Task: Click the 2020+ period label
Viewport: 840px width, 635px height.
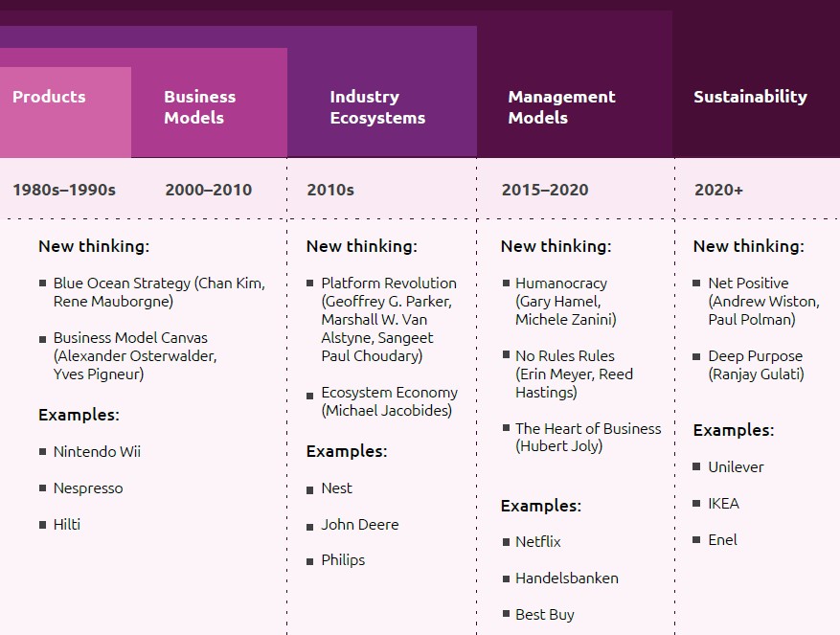Action: click(718, 190)
